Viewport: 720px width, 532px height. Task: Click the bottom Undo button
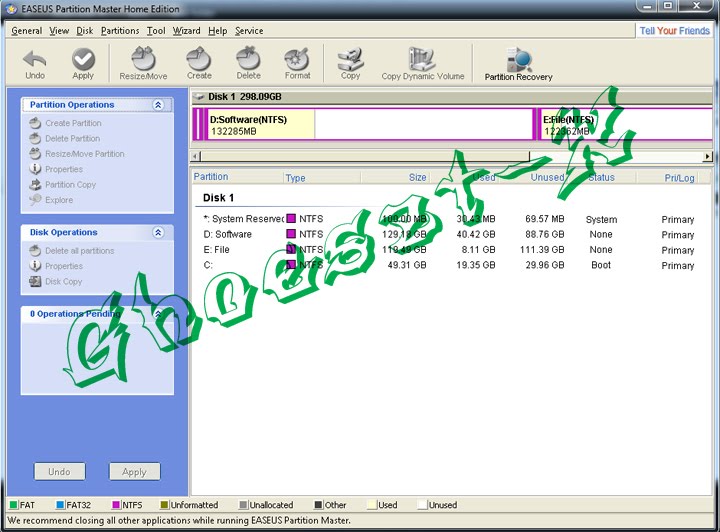[x=60, y=471]
